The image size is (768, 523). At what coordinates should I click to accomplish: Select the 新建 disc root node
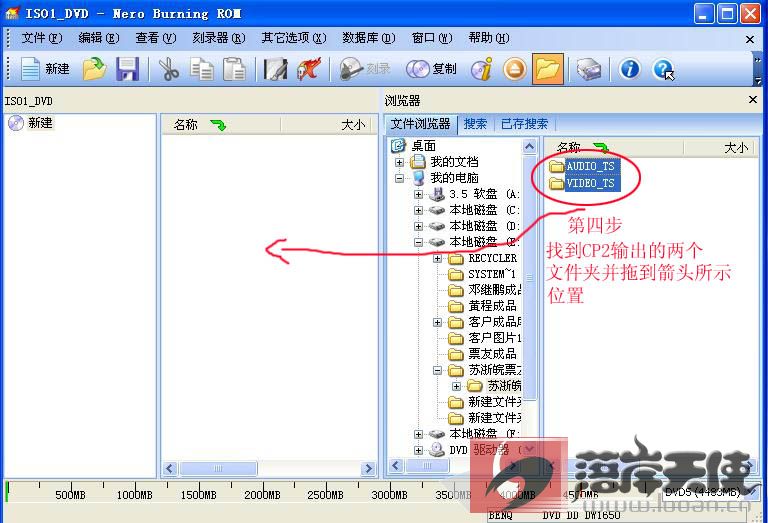pos(31,122)
